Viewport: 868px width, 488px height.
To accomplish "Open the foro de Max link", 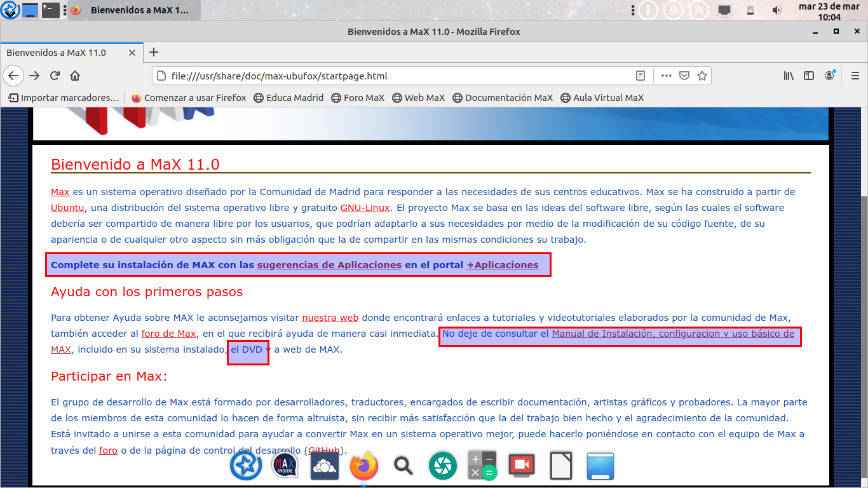I will click(168, 333).
